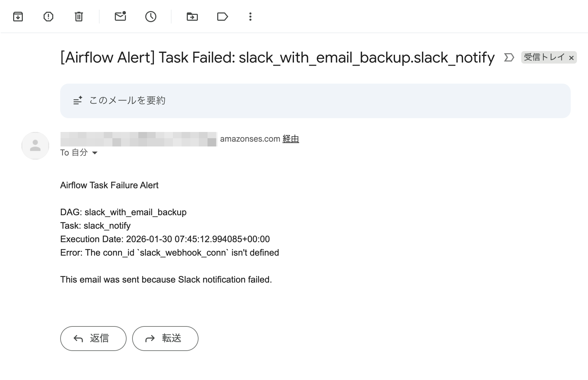588x380 pixels.
Task: Remove the 受信トレイ label from the email
Action: coord(571,58)
